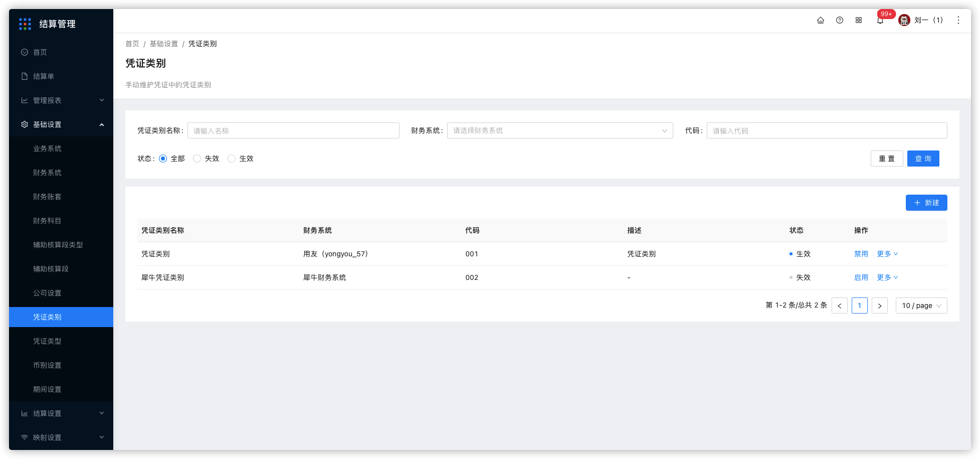Open the 财务系统 select dropdown
Image resolution: width=980 pixels, height=459 pixels.
click(560, 130)
